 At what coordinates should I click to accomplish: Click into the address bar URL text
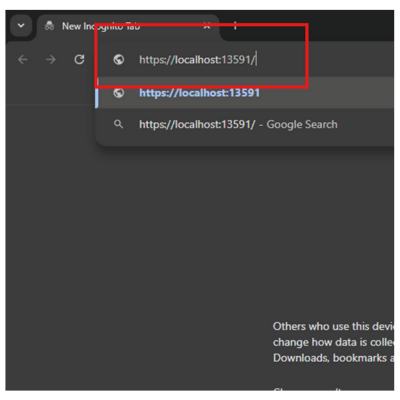pyautogui.click(x=197, y=60)
